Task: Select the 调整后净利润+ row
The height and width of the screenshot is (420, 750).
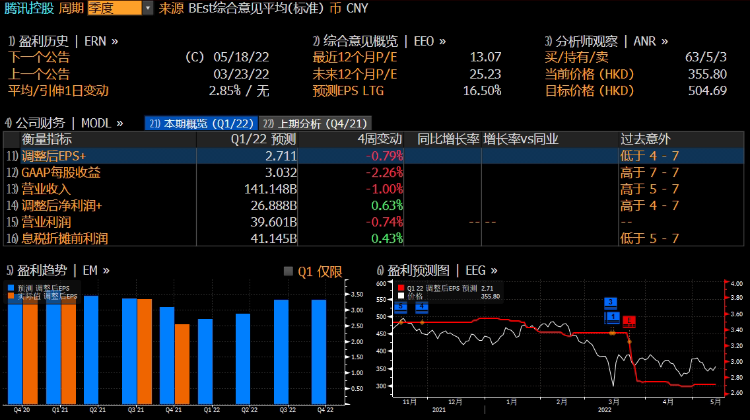Action: coord(374,205)
